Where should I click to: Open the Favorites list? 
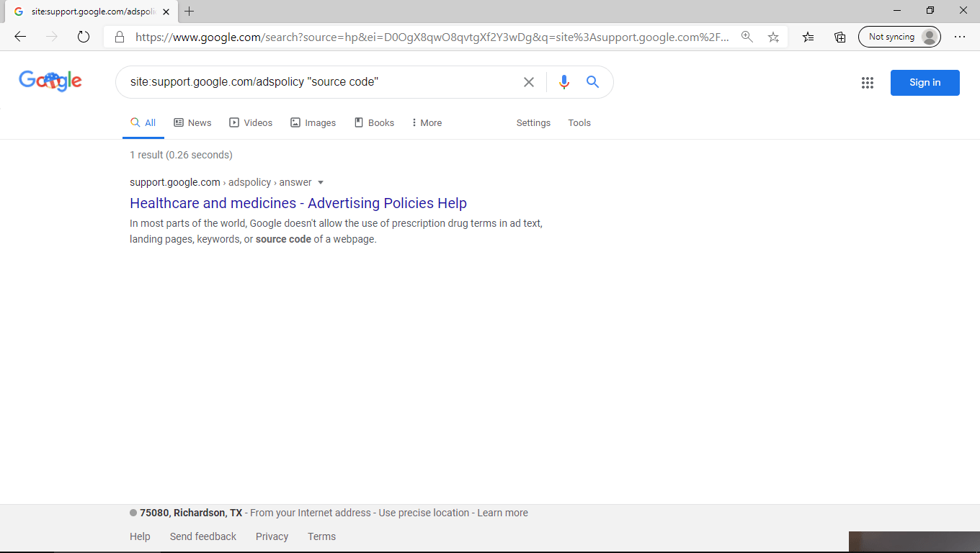(808, 37)
